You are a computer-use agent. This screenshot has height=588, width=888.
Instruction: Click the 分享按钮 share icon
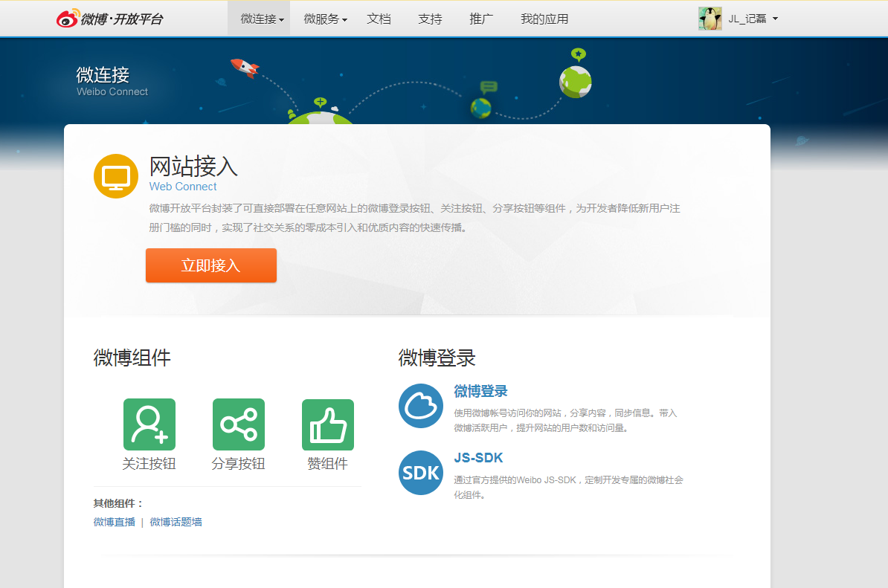coord(239,424)
